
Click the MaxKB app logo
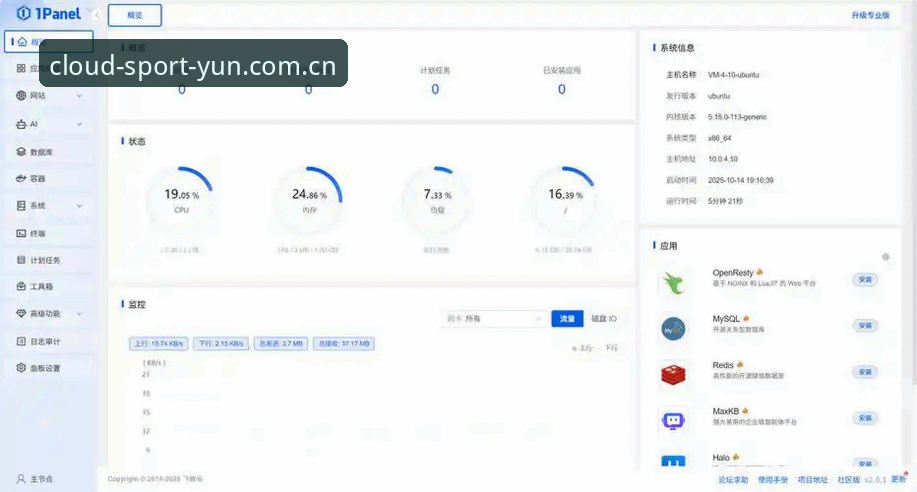[673, 420]
